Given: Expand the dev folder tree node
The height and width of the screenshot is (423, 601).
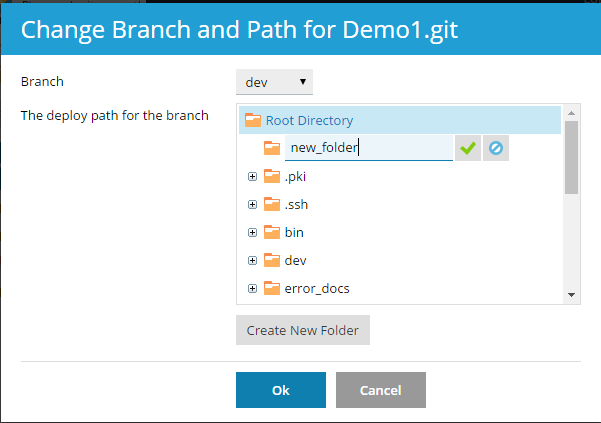Looking at the screenshot, I should 252,261.
